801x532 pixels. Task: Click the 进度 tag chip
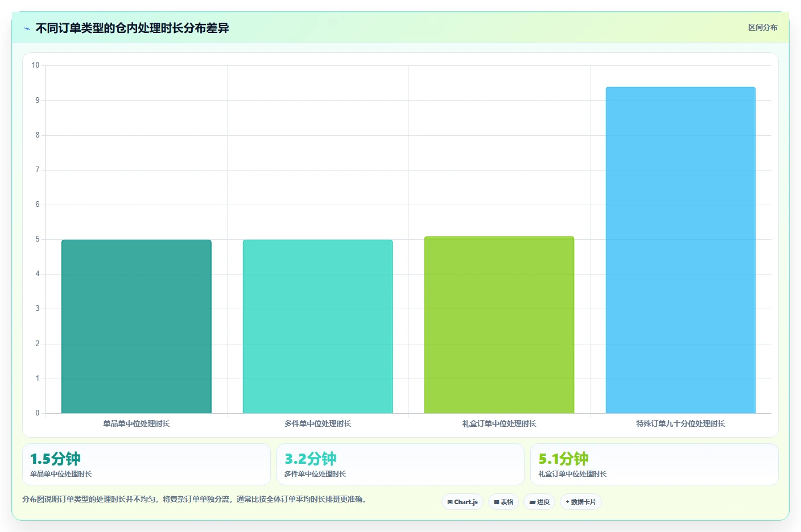pos(539,502)
